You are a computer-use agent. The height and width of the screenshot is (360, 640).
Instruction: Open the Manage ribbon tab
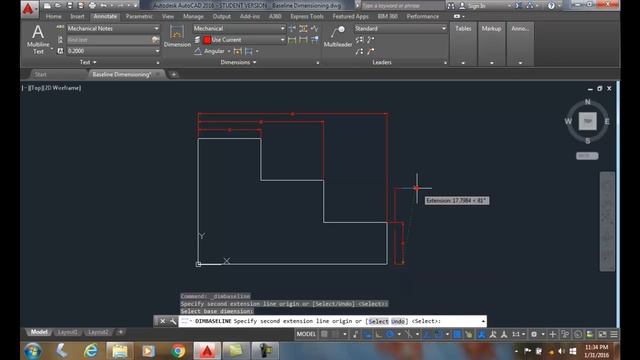(x=193, y=16)
